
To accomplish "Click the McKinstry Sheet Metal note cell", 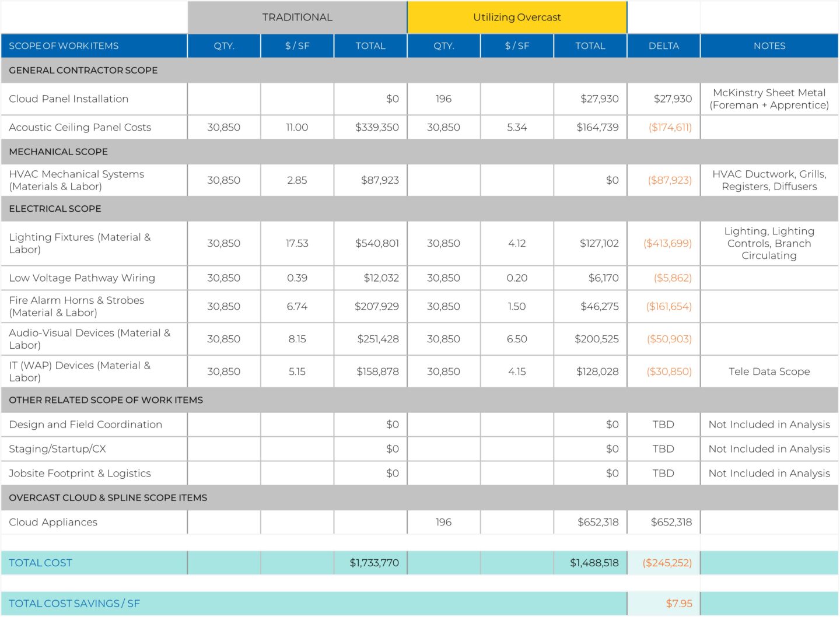I will (769, 99).
